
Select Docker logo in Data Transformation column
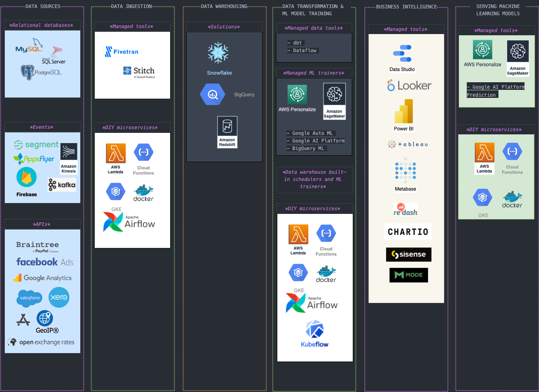326,274
